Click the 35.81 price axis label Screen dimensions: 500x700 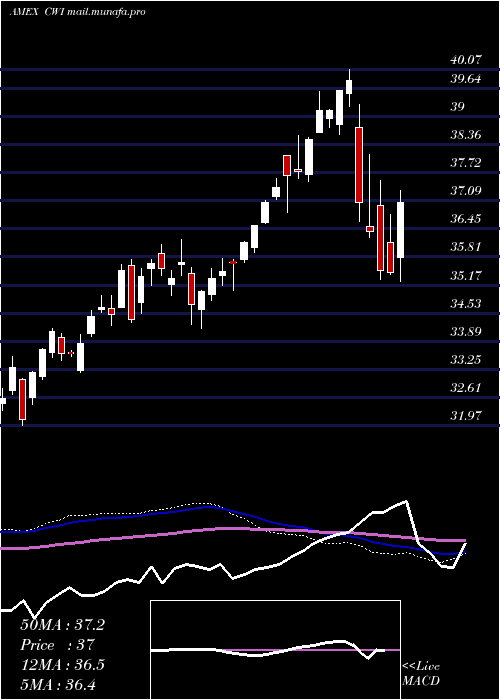coord(465,247)
